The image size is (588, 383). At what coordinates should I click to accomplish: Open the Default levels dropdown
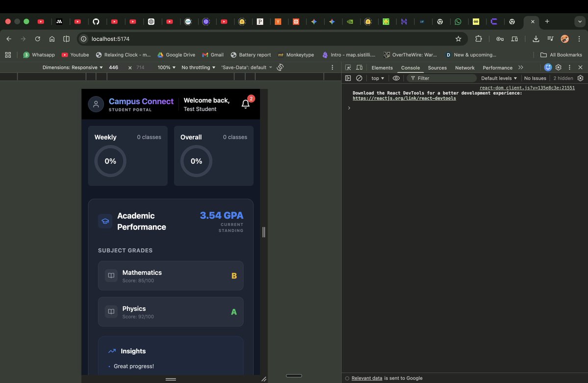(x=499, y=78)
